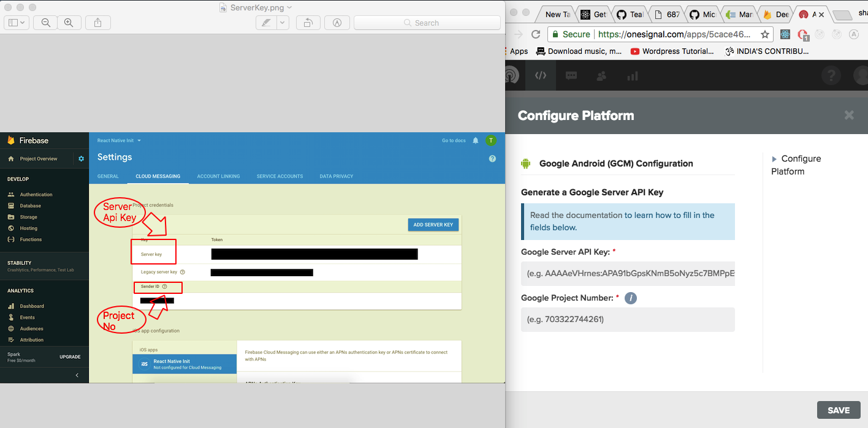
Task: Open the OneSignal help question-mark icon
Action: coord(831,76)
